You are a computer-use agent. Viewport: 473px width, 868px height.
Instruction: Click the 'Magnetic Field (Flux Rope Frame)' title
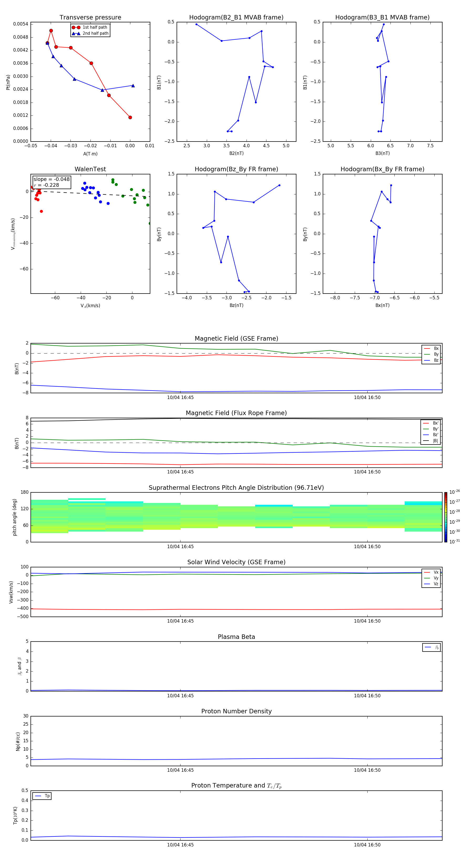(x=236, y=413)
